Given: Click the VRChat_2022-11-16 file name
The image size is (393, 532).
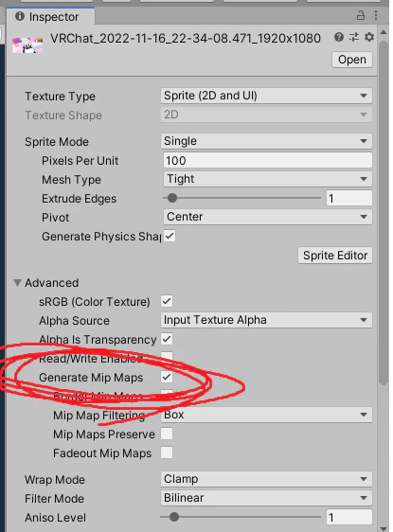Looking at the screenshot, I should (186, 39).
